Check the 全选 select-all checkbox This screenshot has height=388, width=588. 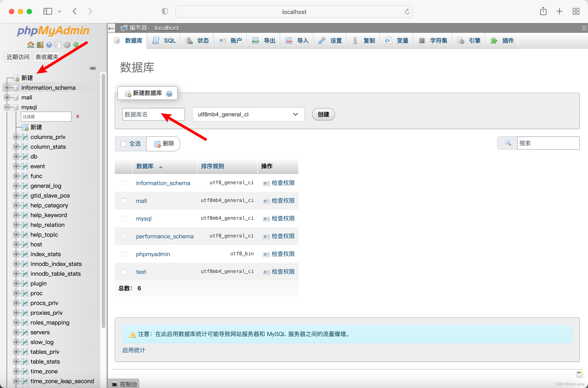pos(123,144)
